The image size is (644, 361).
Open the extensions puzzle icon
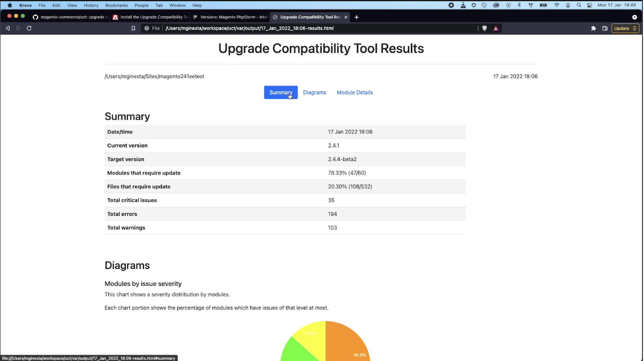593,28
